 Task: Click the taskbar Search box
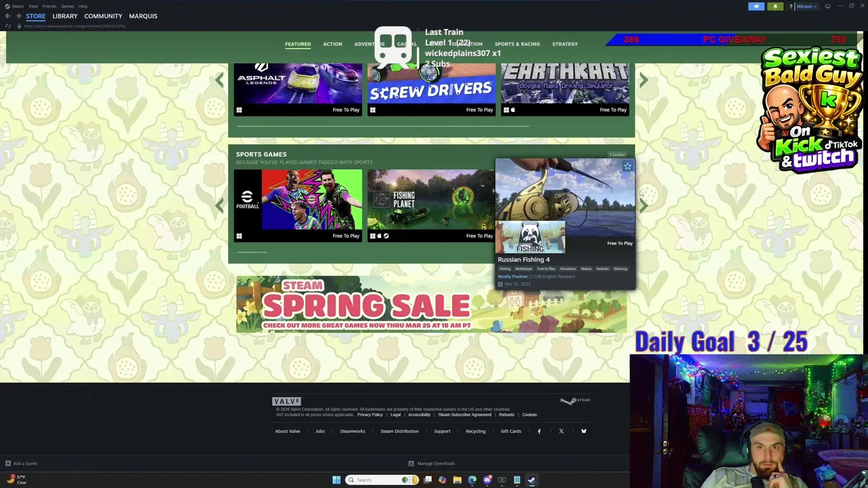[x=382, y=480]
